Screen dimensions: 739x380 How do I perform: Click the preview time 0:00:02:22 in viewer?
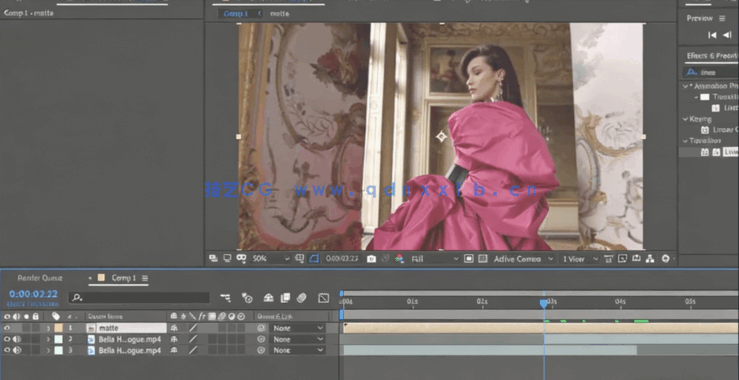[x=342, y=258]
